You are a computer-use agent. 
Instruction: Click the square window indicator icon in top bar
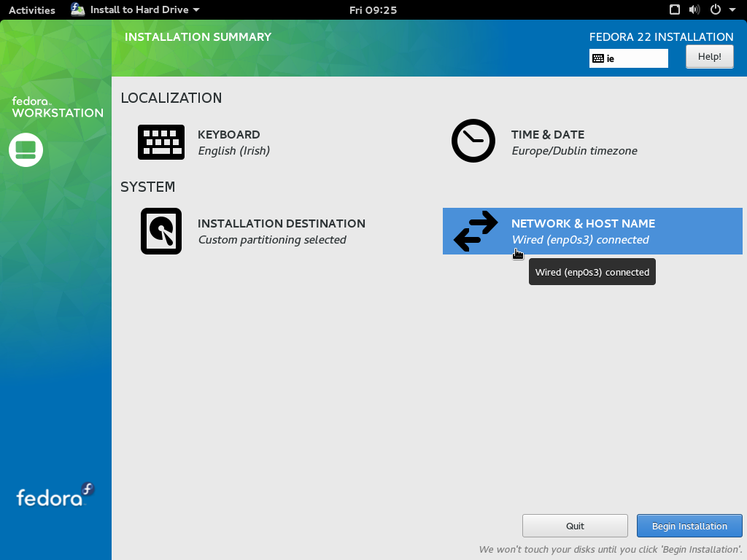pos(675,9)
